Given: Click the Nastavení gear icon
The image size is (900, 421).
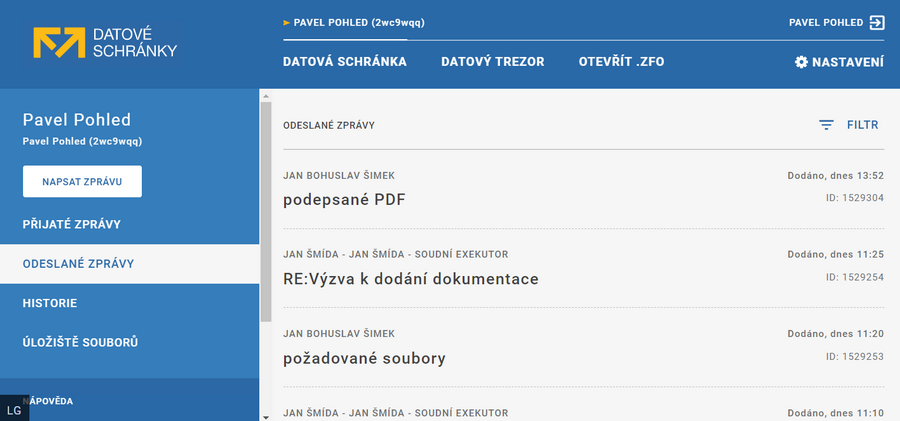Looking at the screenshot, I should 801,62.
